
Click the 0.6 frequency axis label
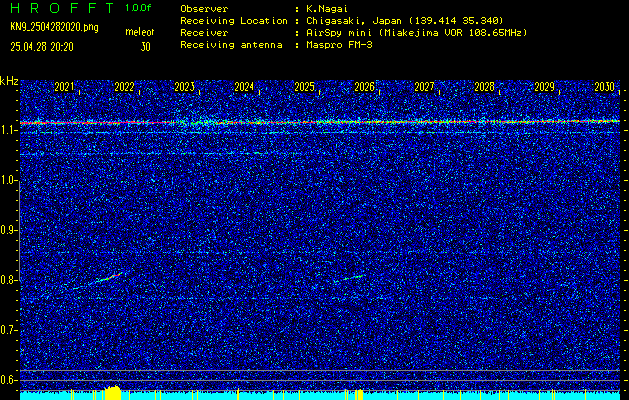(7, 380)
